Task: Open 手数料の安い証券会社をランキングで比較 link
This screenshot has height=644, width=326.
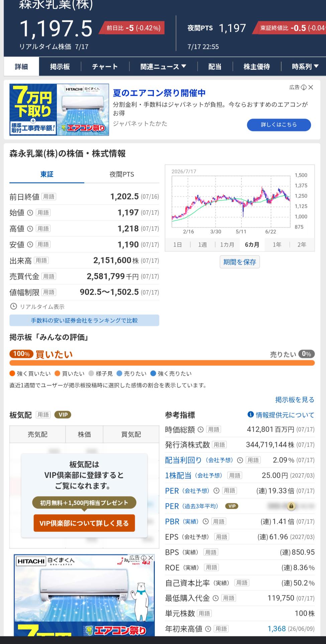Action: click(84, 320)
